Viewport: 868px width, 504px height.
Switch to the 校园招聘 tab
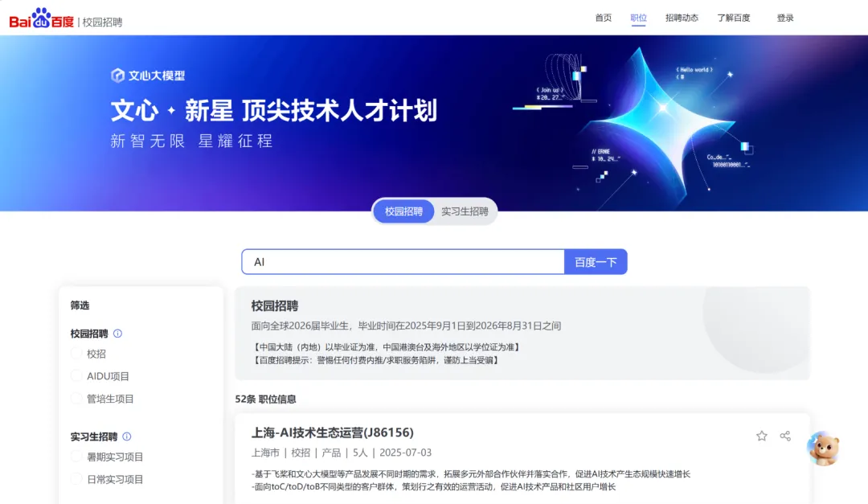(x=403, y=211)
